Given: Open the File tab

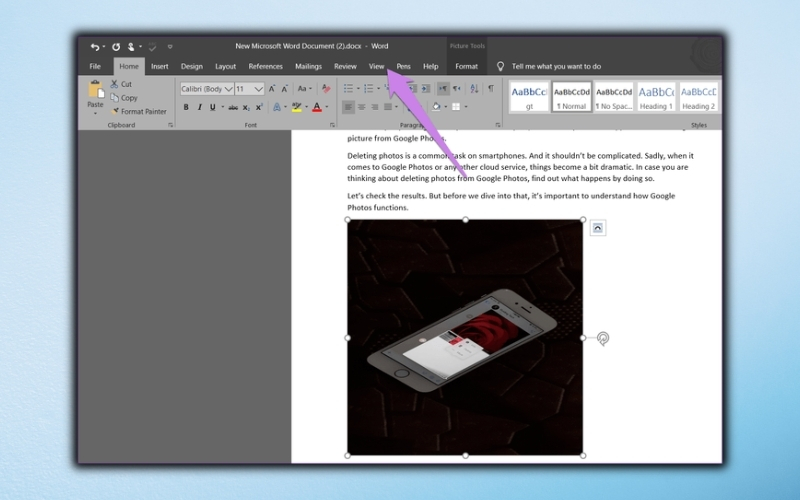Looking at the screenshot, I should pos(95,66).
